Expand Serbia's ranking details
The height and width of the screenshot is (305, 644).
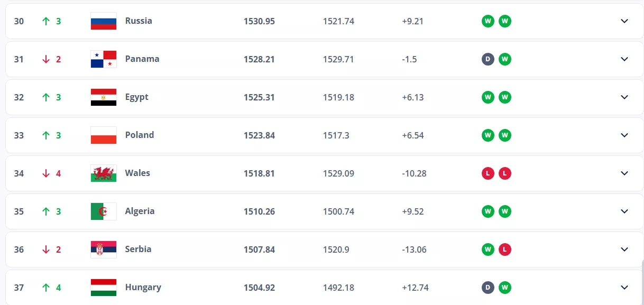(624, 249)
